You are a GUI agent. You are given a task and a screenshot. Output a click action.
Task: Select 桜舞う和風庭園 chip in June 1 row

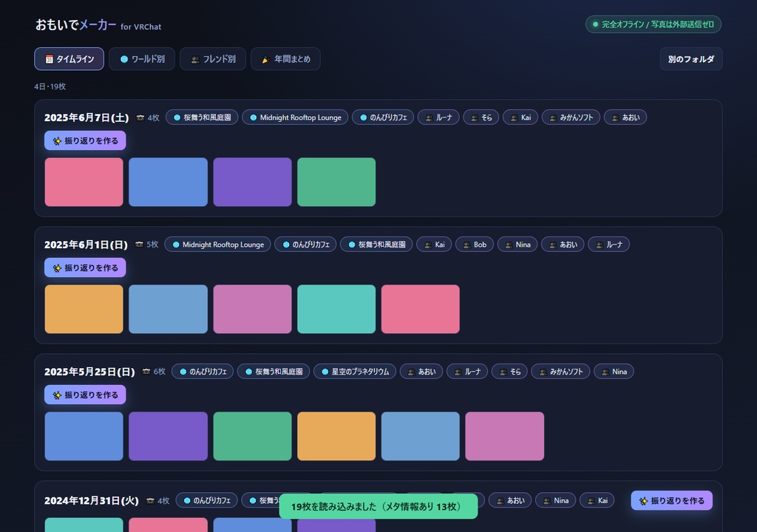tap(376, 245)
